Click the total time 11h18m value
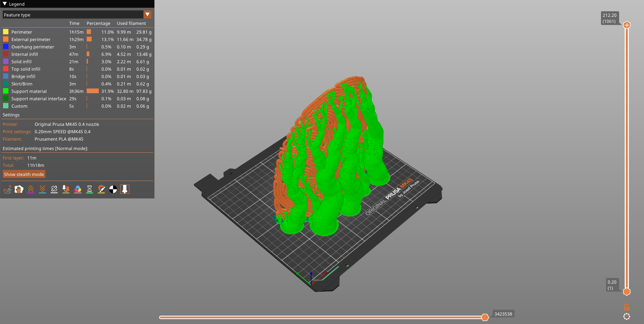644x324 pixels. pyautogui.click(x=36, y=165)
